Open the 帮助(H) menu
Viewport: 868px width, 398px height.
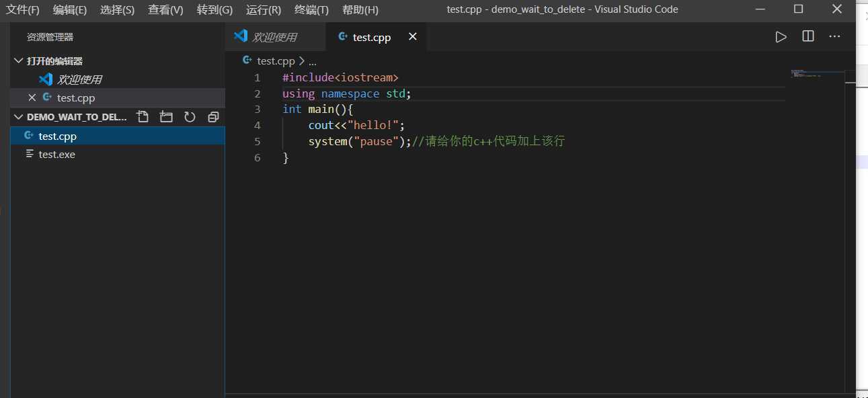pyautogui.click(x=360, y=9)
